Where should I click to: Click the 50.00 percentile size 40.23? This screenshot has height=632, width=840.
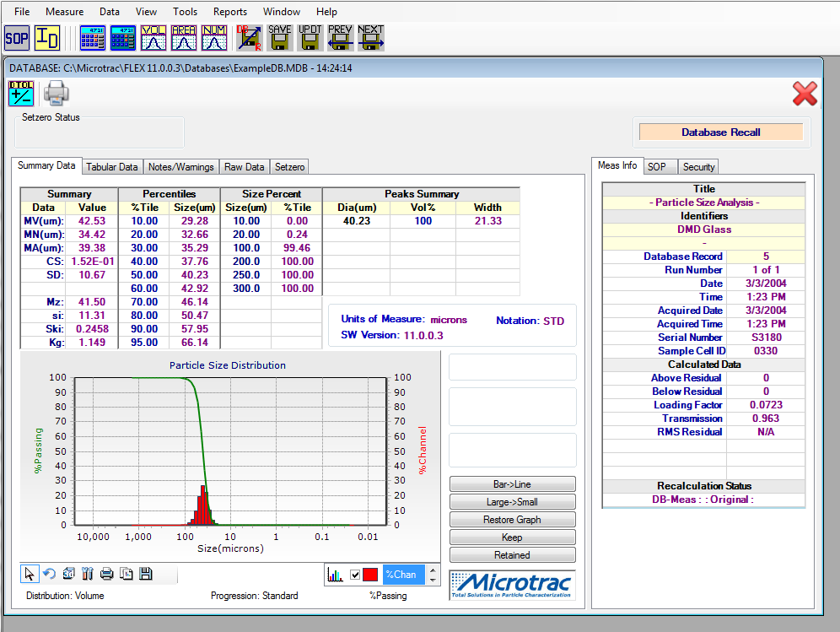(x=195, y=274)
